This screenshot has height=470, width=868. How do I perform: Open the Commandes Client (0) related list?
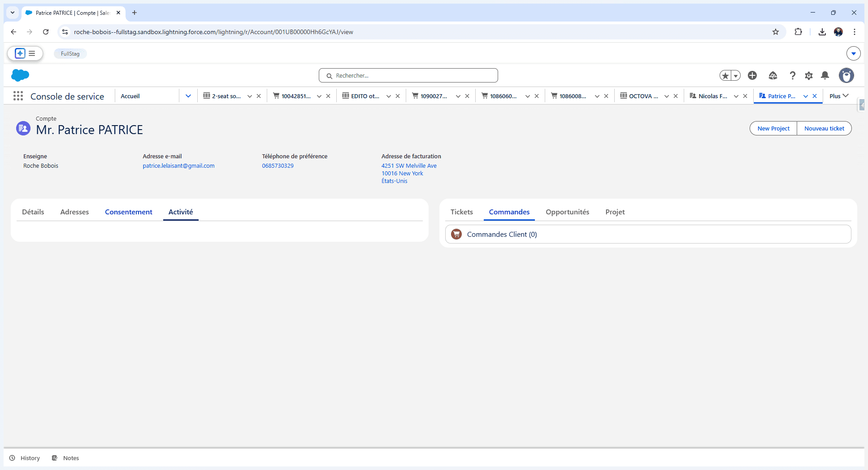(502, 234)
